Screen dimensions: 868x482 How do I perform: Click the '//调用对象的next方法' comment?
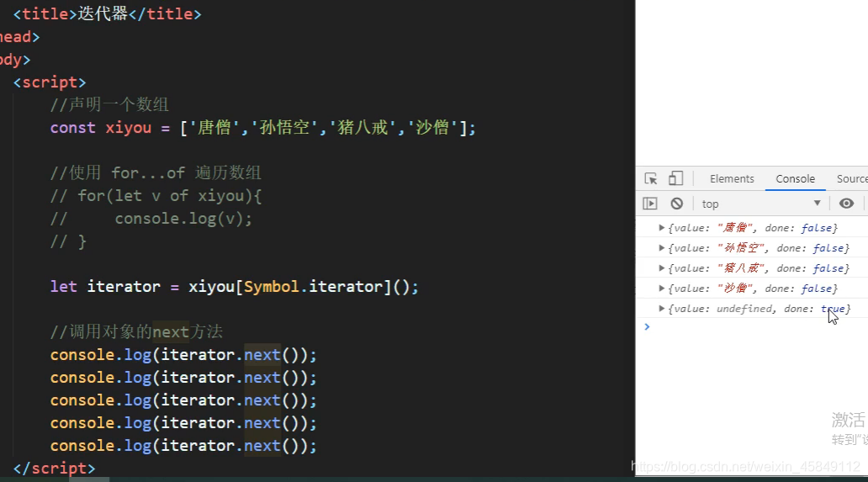[x=137, y=332]
